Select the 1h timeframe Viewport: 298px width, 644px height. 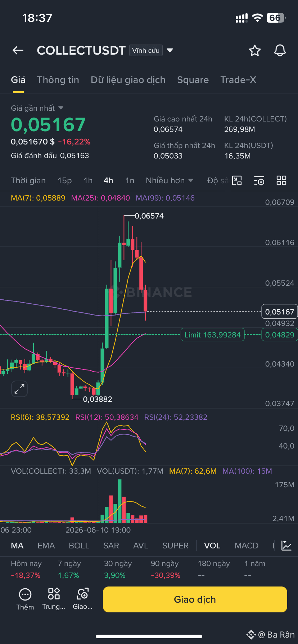pos(88,180)
